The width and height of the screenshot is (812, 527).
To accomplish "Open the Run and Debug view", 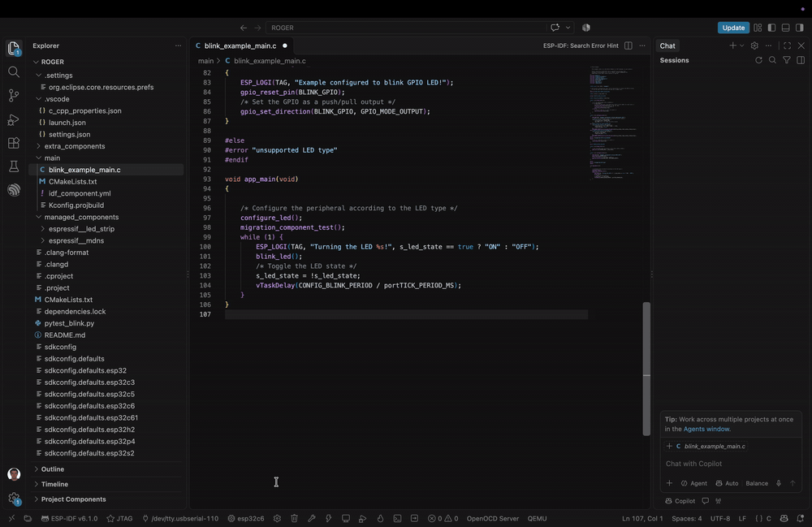I will pos(14,119).
